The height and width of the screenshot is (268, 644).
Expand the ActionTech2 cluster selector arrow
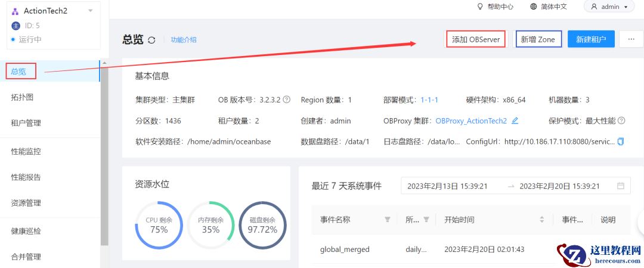pos(91,11)
